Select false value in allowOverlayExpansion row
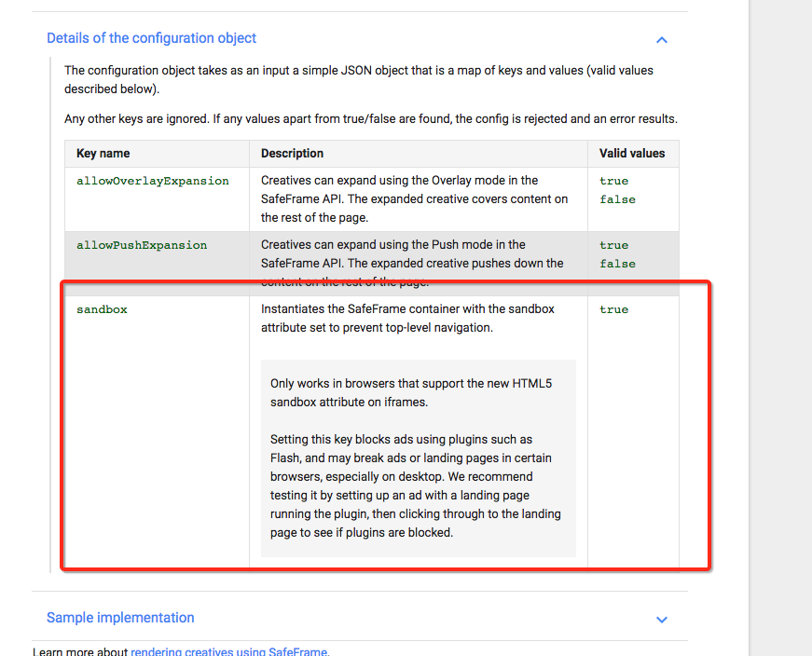The width and height of the screenshot is (812, 656). 617,199
